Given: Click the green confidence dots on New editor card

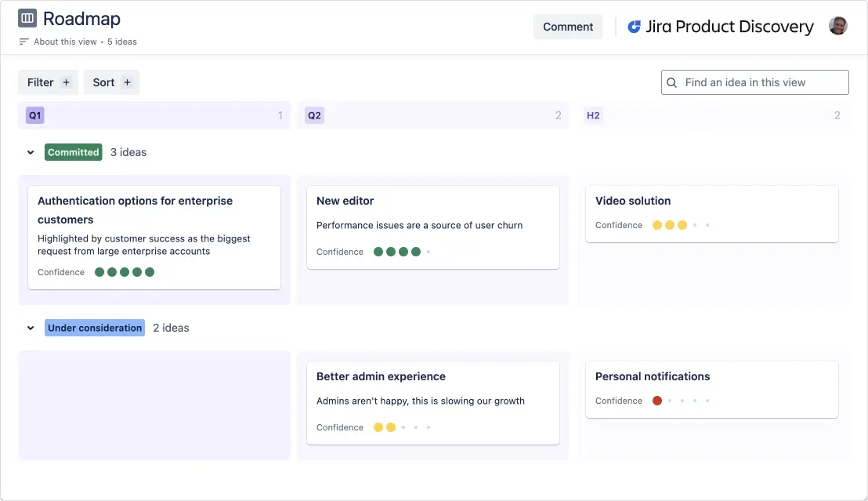Looking at the screenshot, I should point(397,252).
